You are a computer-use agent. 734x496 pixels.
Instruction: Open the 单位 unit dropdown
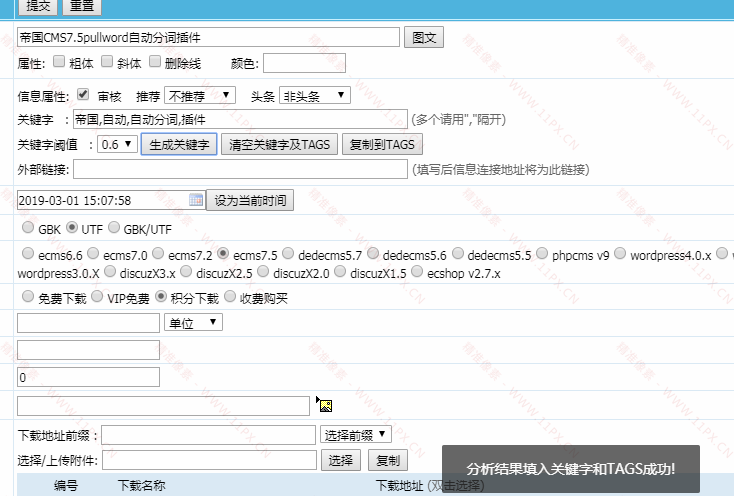193,322
